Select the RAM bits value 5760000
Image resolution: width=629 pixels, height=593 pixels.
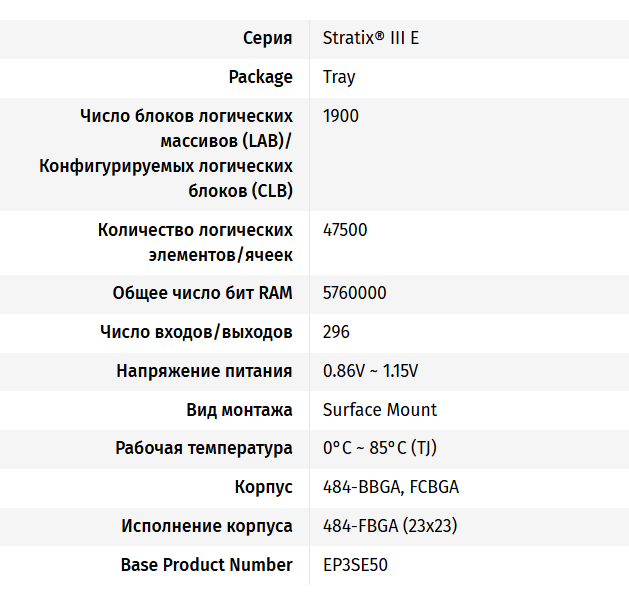pos(355,293)
